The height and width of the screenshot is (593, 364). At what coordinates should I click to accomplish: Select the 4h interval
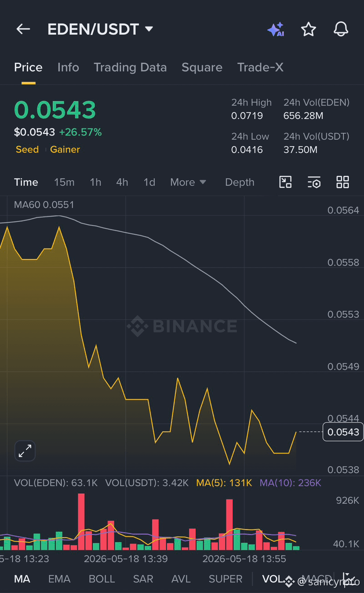click(122, 182)
